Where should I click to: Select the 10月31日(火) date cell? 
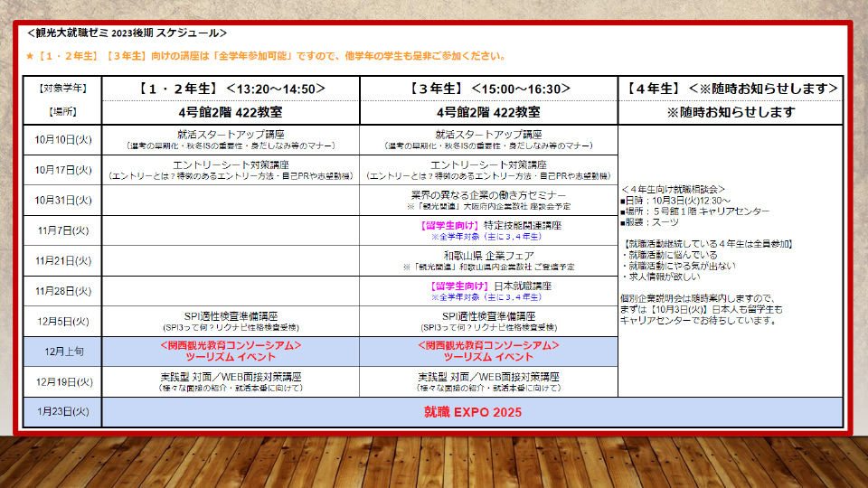coord(63,200)
